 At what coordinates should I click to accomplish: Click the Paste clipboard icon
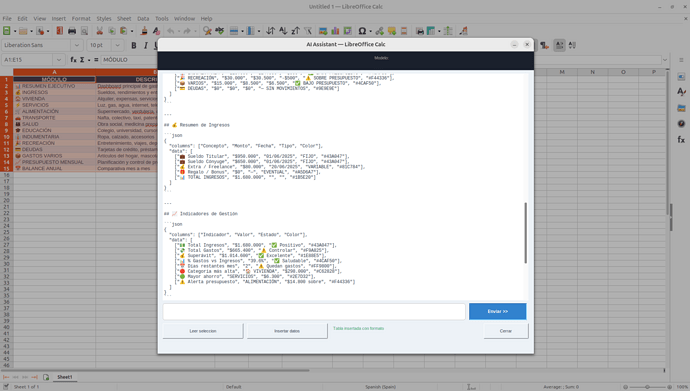pos(124,31)
